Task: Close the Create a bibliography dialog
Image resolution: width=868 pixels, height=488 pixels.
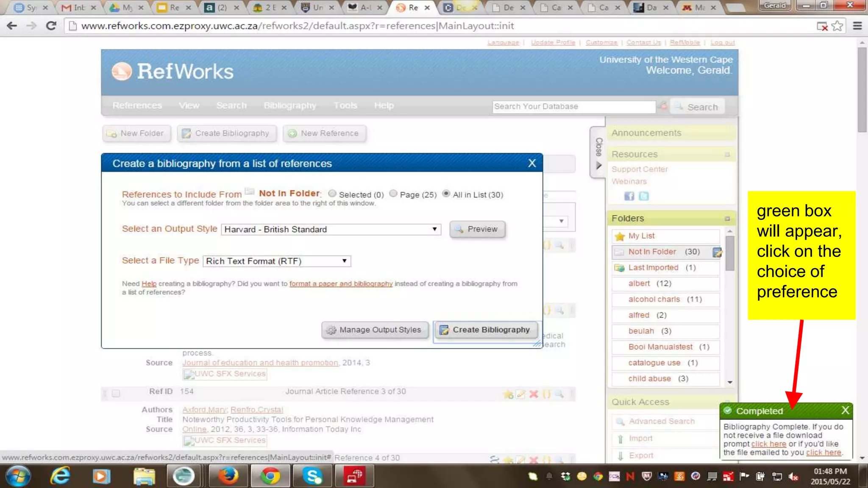Action: [532, 163]
